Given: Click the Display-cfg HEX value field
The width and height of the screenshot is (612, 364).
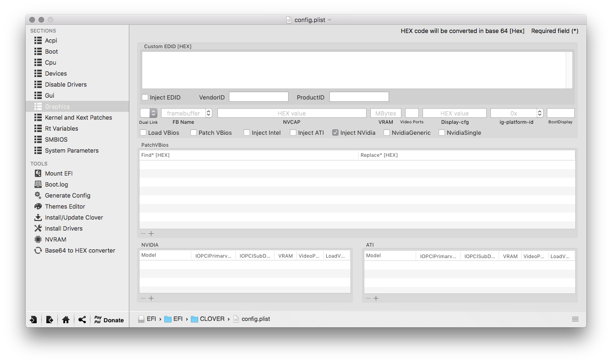Looking at the screenshot, I should (x=455, y=113).
